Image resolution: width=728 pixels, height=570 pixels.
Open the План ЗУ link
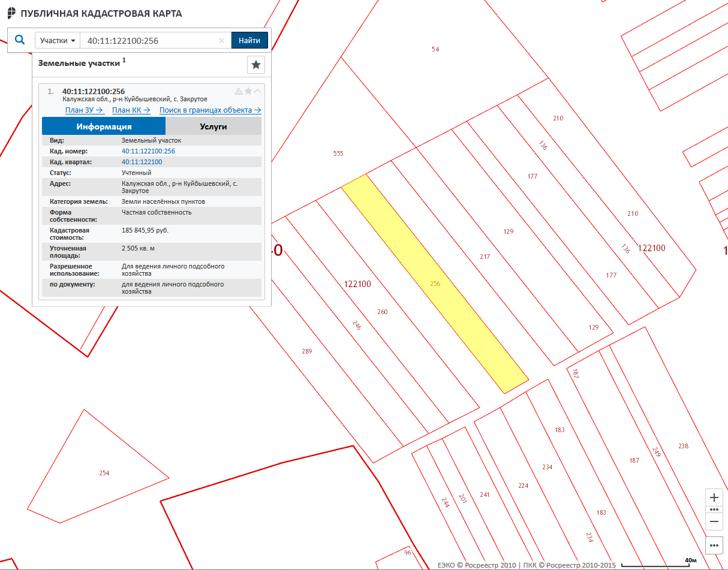pyautogui.click(x=85, y=110)
